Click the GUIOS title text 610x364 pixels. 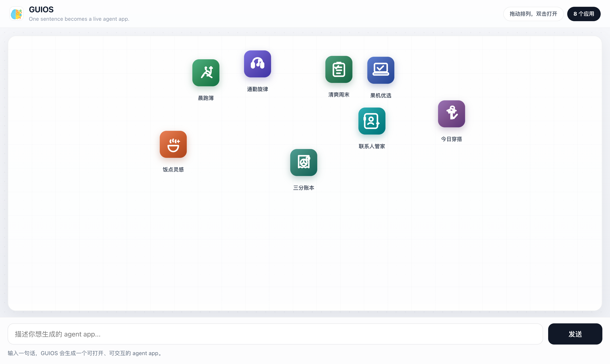[41, 10]
